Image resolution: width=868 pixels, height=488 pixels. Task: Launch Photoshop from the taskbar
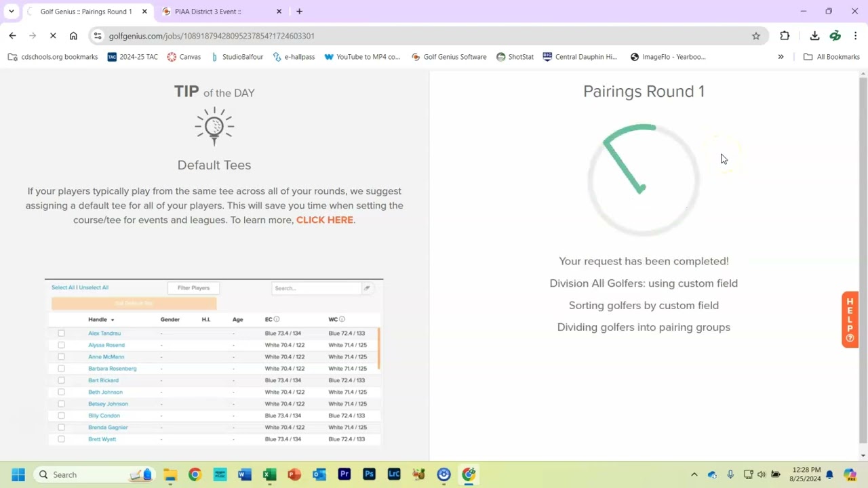(369, 474)
